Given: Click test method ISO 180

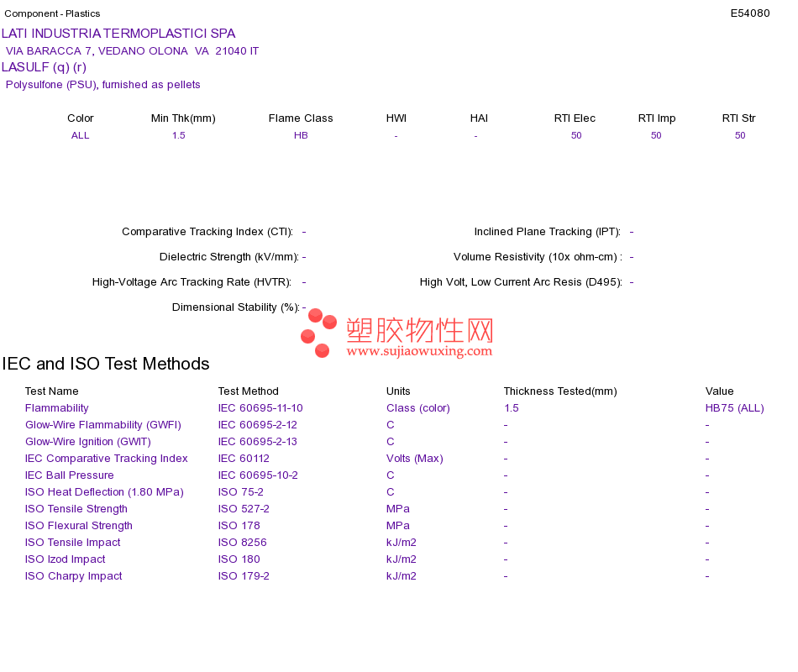Looking at the screenshot, I should [239, 559].
